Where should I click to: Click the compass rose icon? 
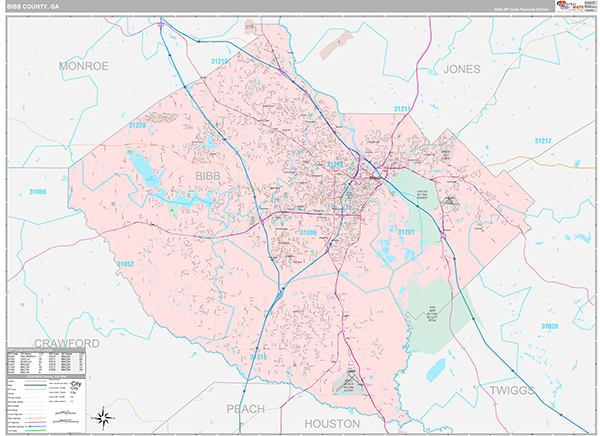(103, 418)
